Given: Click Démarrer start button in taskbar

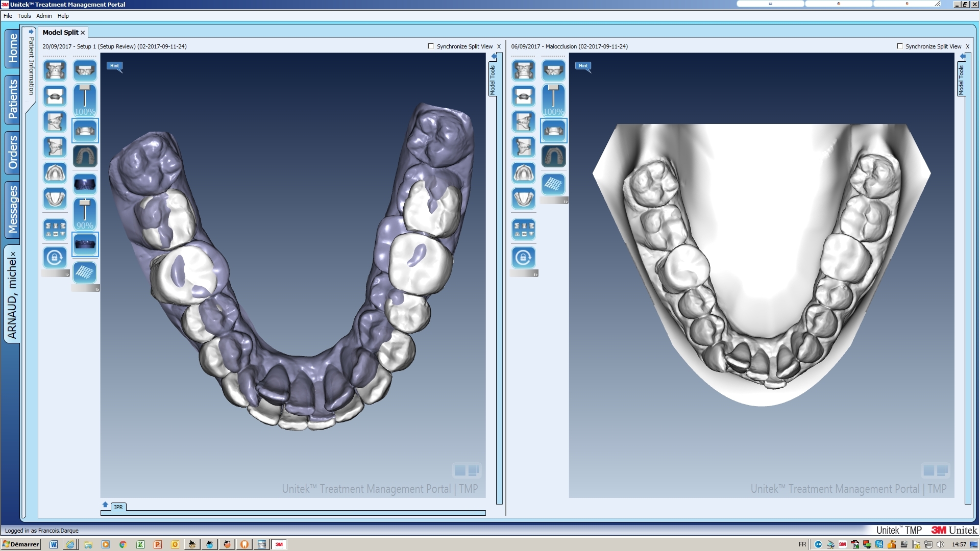Looking at the screenshot, I should 20,544.
